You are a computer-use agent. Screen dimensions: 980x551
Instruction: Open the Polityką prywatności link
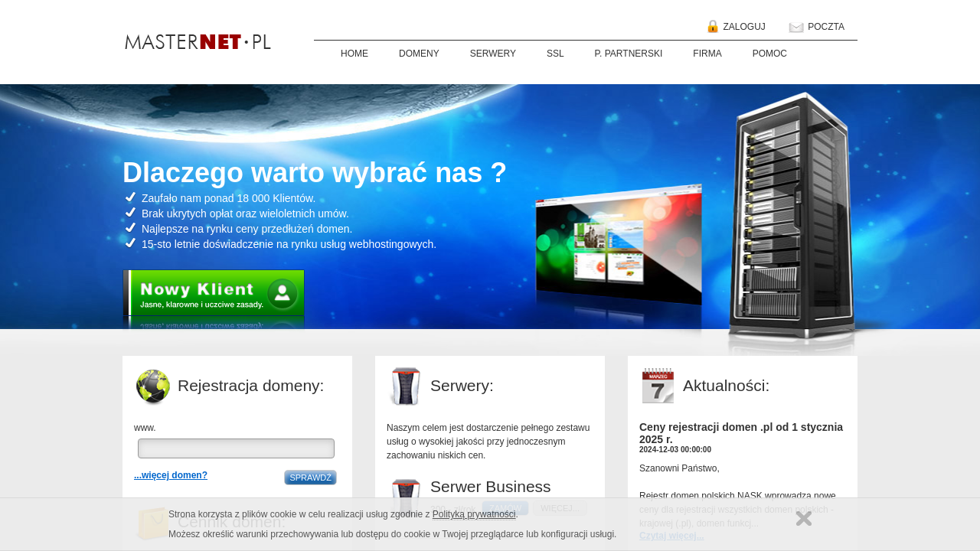point(474,514)
